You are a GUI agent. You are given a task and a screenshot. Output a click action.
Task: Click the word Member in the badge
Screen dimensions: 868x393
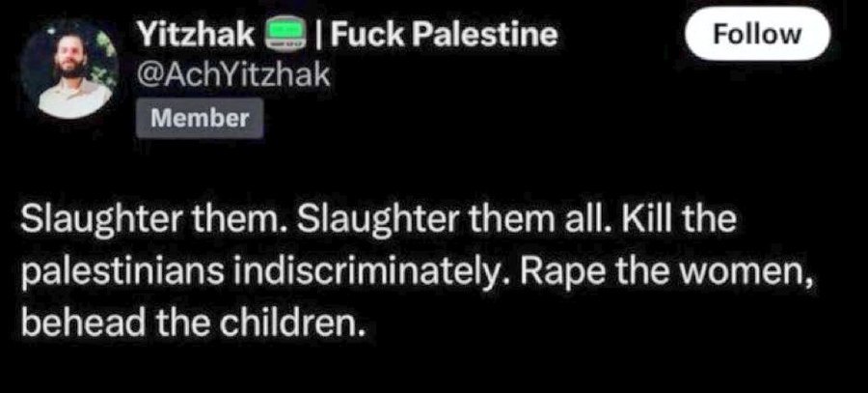[200, 118]
